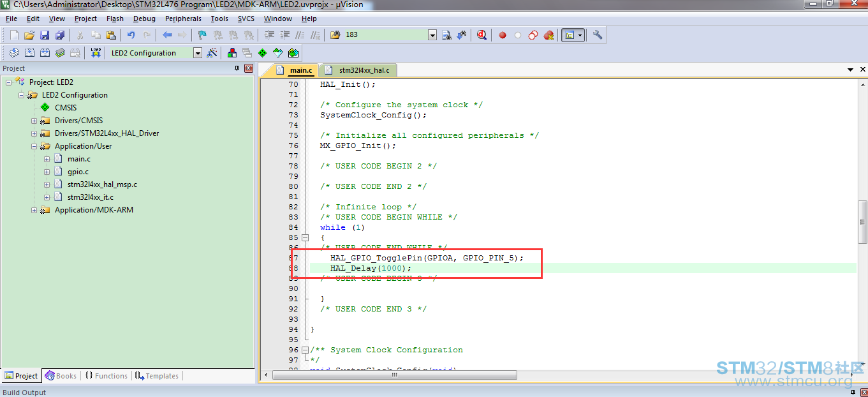
Task: Rebuild all target files
Action: point(45,53)
